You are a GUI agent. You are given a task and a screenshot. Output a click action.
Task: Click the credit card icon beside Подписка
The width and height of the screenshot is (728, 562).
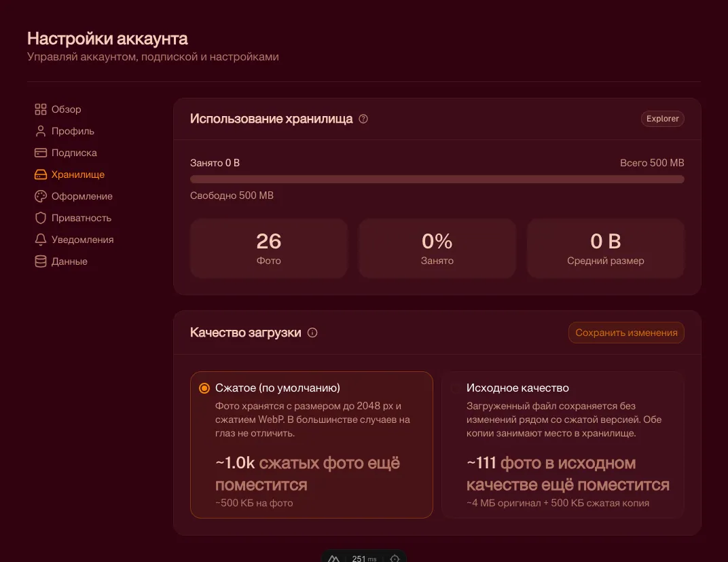[41, 153]
